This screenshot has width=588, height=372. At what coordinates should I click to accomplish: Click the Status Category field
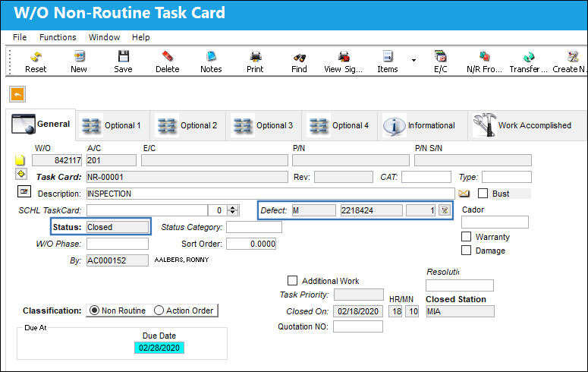(x=254, y=227)
